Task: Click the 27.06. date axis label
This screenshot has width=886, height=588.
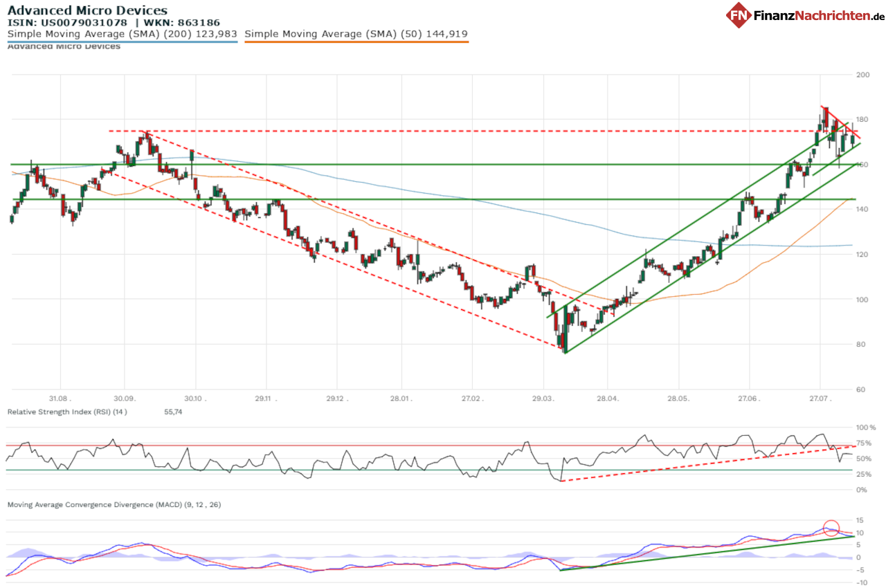Action: (x=749, y=398)
